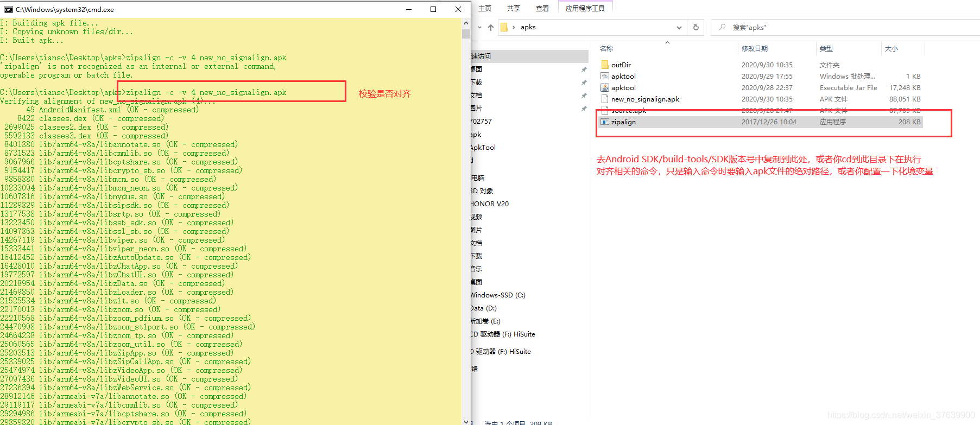Open Windows-SSD (C:) drive
The height and width of the screenshot is (425, 980).
tap(498, 295)
